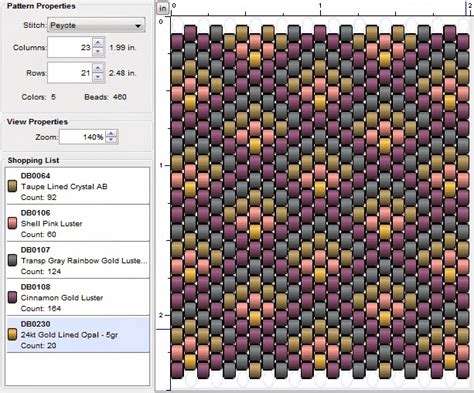Click the 'Count: 20' text

pyautogui.click(x=39, y=346)
